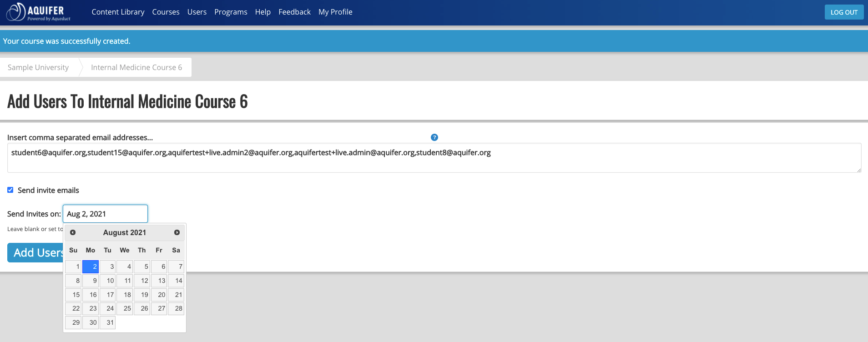Select August 21 in calendar
Image resolution: width=868 pixels, height=342 pixels.
(176, 295)
